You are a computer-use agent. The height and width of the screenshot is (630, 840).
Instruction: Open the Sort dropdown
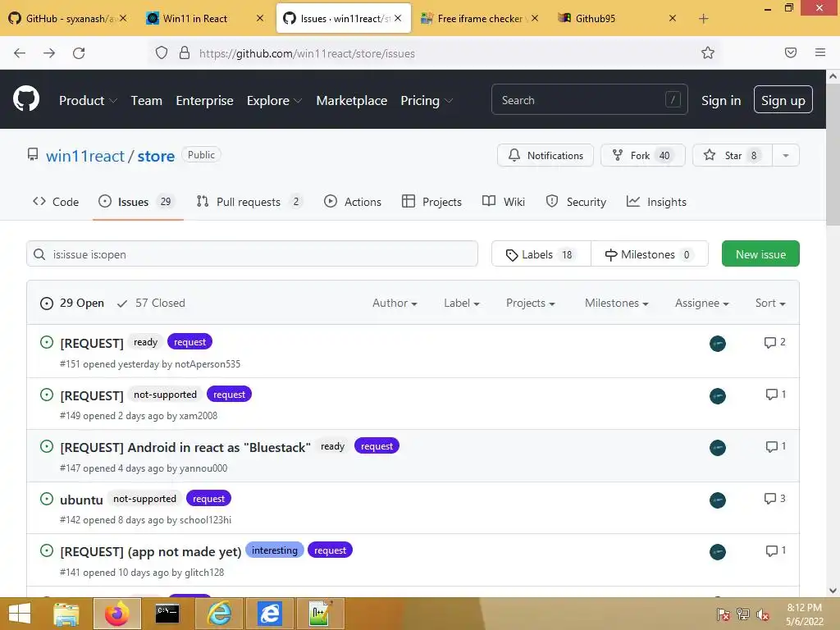(770, 304)
